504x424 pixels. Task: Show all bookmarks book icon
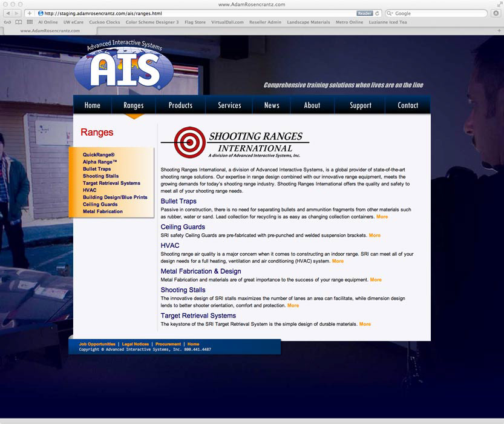[x=19, y=22]
